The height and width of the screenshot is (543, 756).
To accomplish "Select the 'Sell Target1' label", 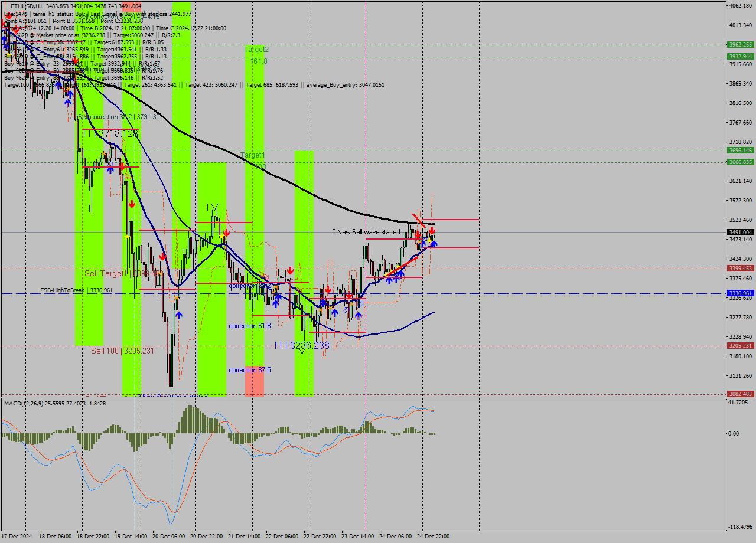I will (106, 273).
